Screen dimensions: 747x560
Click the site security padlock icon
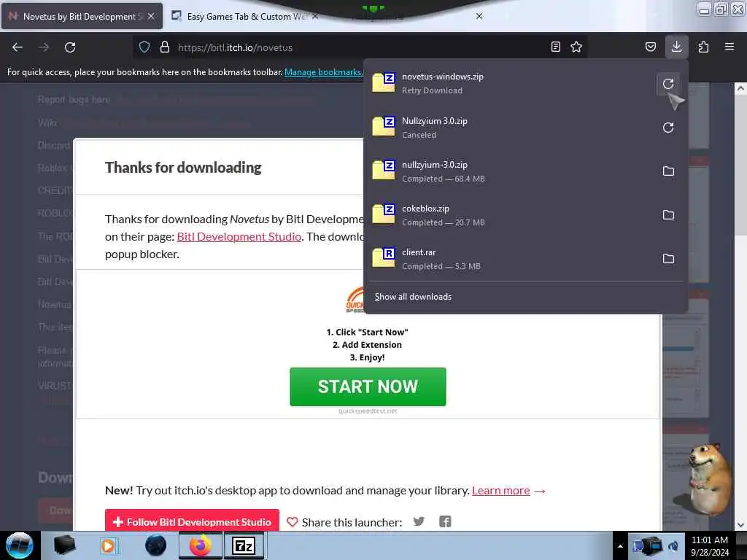[165, 47]
